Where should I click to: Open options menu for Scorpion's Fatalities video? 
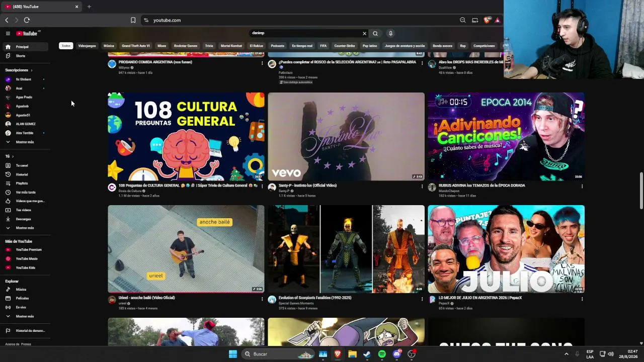422,299
